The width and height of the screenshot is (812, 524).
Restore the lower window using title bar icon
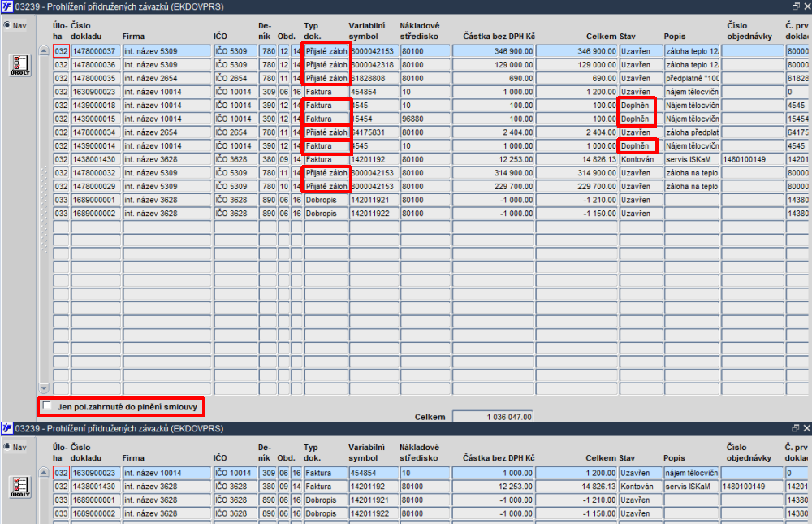[x=796, y=427]
